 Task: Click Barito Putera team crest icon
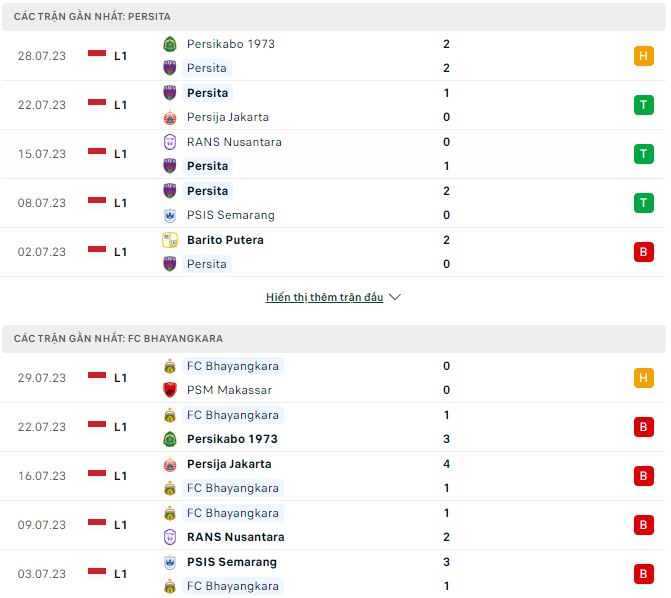(170, 240)
